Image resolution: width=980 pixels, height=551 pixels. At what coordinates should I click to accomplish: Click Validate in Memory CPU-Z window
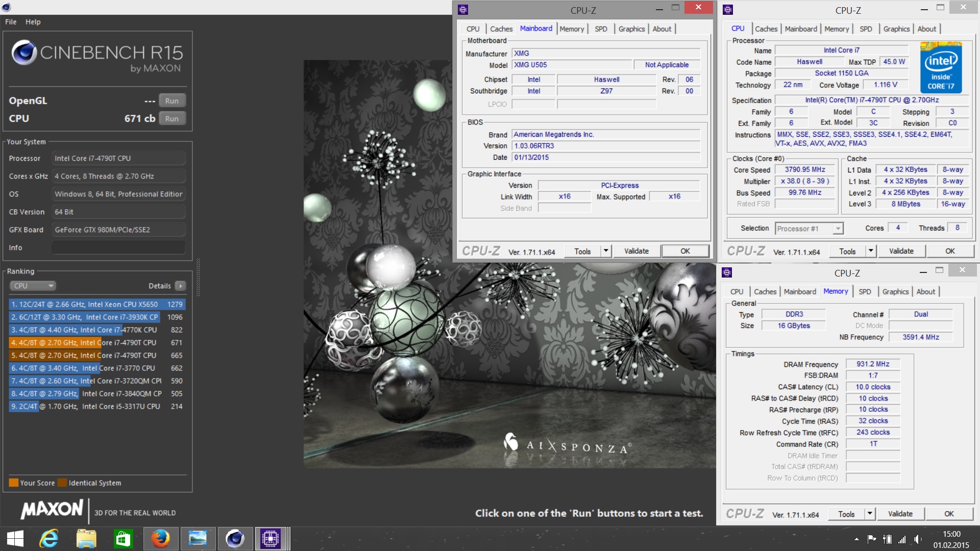point(900,514)
